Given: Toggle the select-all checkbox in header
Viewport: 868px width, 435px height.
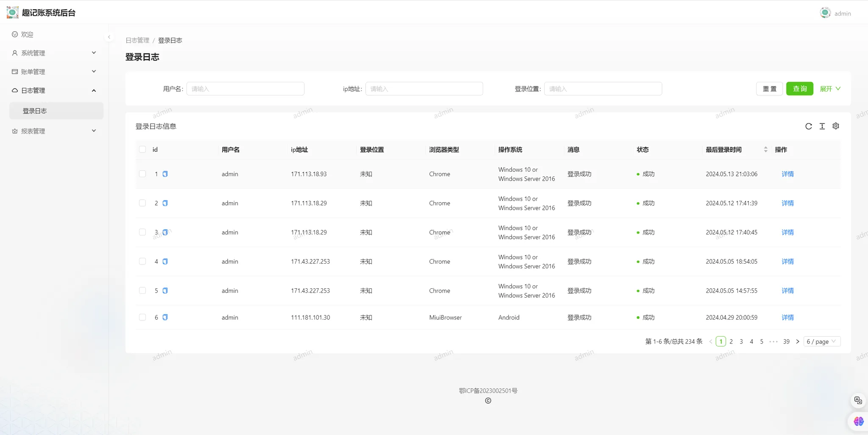Looking at the screenshot, I should tap(142, 150).
